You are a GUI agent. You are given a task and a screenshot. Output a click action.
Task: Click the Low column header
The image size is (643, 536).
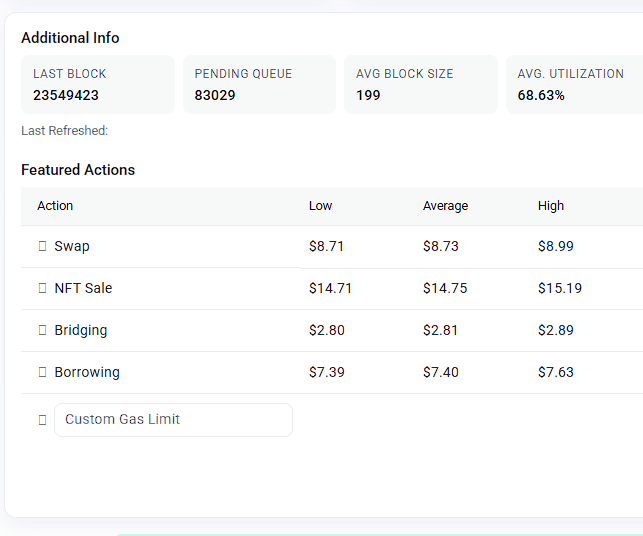(x=321, y=206)
